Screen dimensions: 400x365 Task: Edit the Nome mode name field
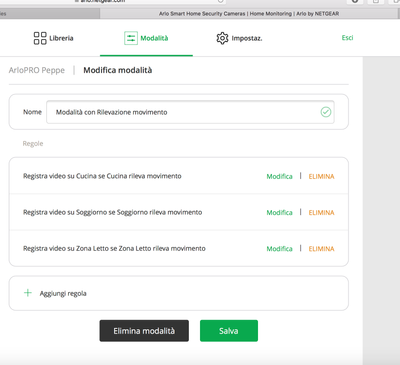[190, 112]
